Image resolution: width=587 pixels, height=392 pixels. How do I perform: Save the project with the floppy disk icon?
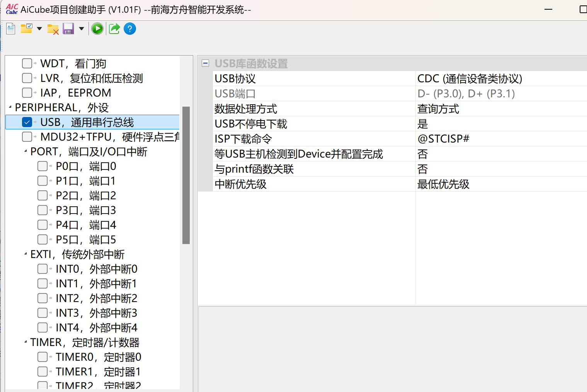68,29
